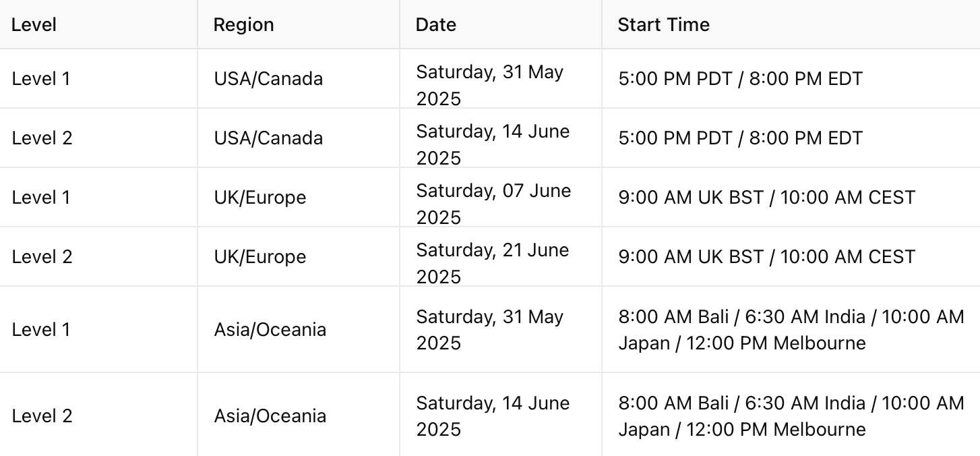Click Asia/Oceania Level 1 start time cell

pos(791,330)
